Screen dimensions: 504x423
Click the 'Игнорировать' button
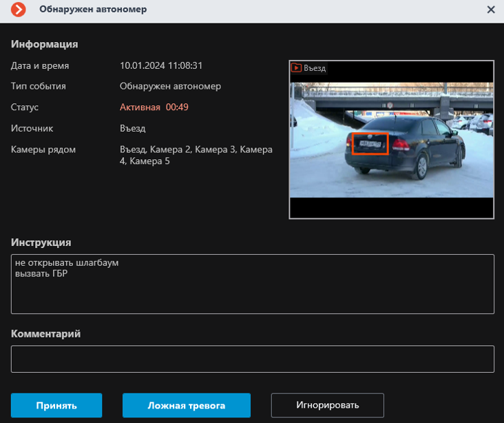point(328,405)
